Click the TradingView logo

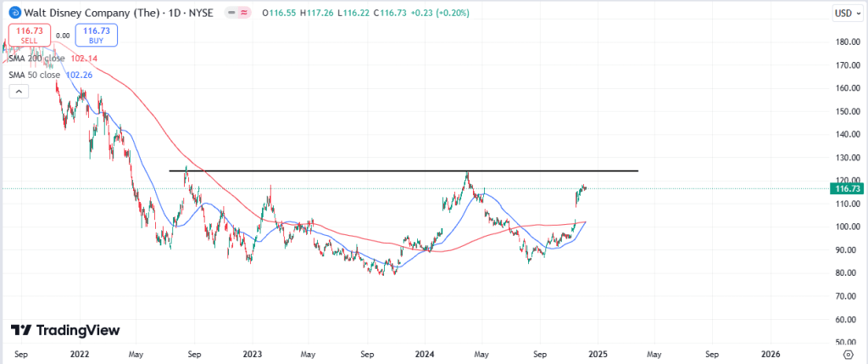(65, 330)
